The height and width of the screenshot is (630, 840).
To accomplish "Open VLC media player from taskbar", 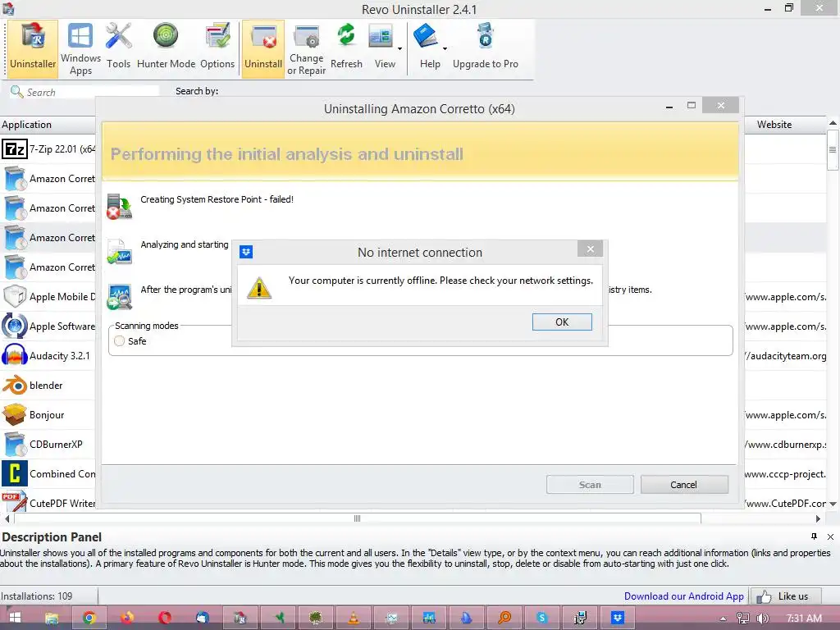I will (x=354, y=618).
